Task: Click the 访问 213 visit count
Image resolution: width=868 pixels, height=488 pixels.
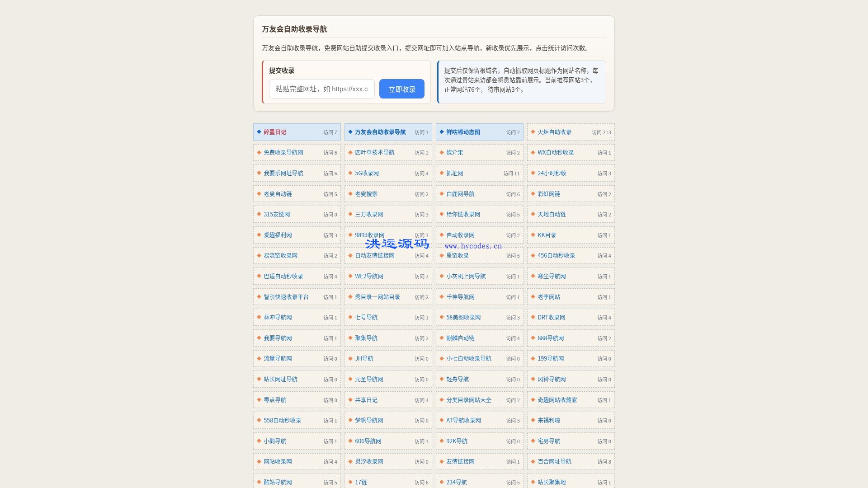Action: click(x=601, y=132)
